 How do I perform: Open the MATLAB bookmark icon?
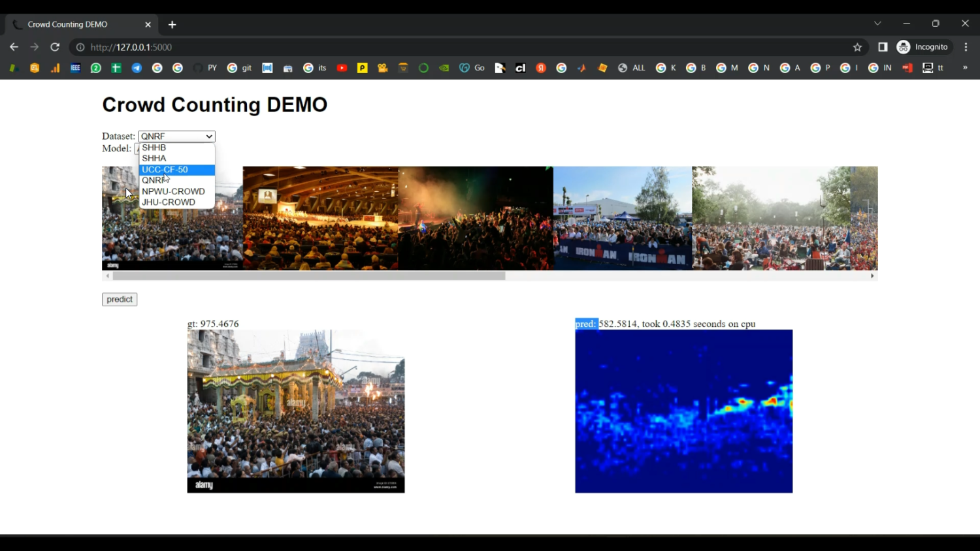pos(581,68)
